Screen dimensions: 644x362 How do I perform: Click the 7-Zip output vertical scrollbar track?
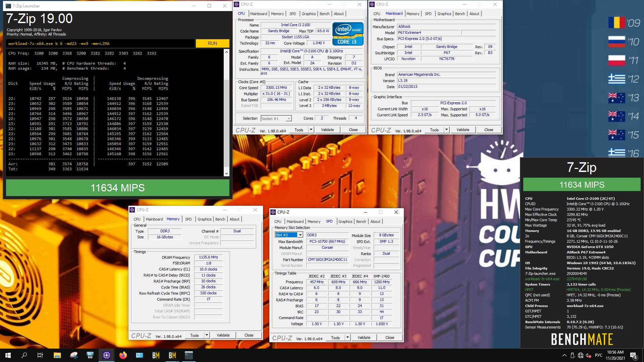tap(226, 113)
